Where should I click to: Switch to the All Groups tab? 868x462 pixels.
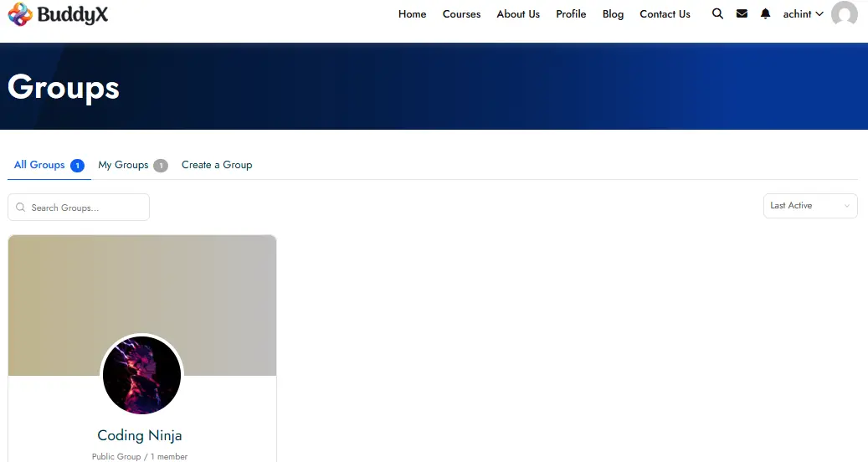[x=49, y=165]
